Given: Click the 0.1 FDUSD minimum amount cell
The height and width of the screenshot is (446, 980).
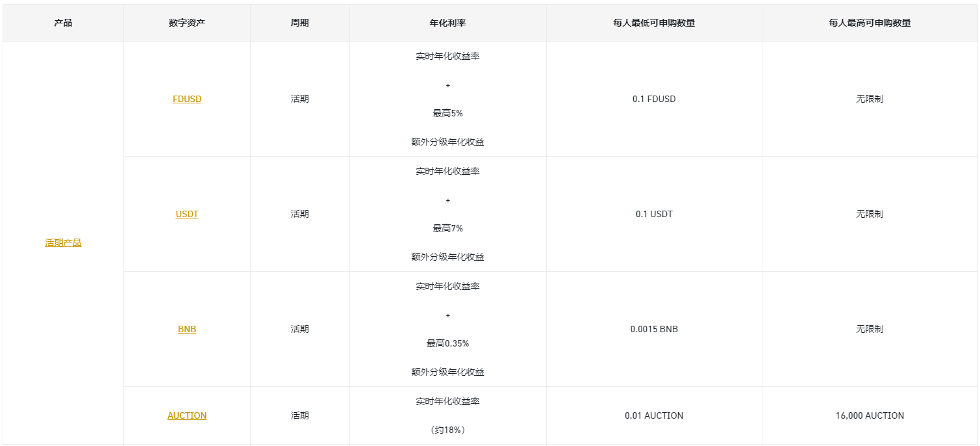Looking at the screenshot, I should click(x=654, y=99).
